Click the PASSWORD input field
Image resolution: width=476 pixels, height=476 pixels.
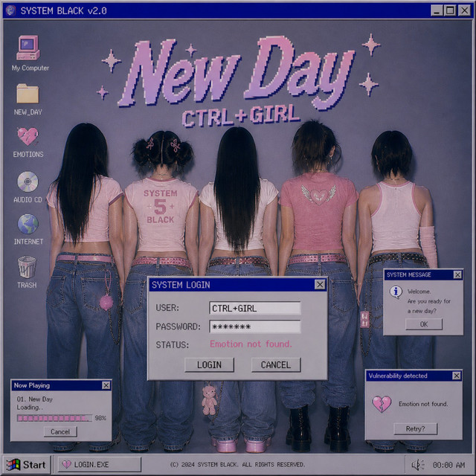coord(255,327)
